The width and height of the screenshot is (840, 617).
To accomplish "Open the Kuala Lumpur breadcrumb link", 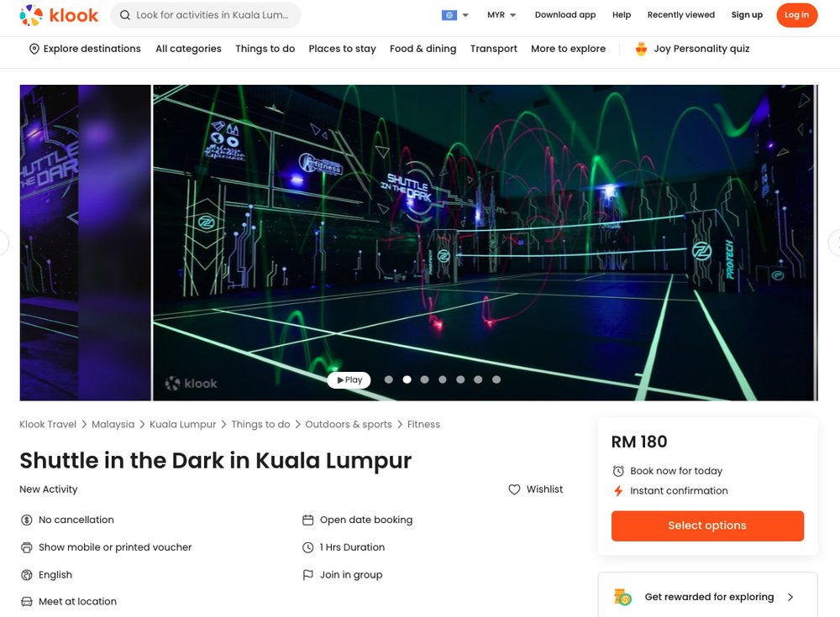I will [182, 424].
